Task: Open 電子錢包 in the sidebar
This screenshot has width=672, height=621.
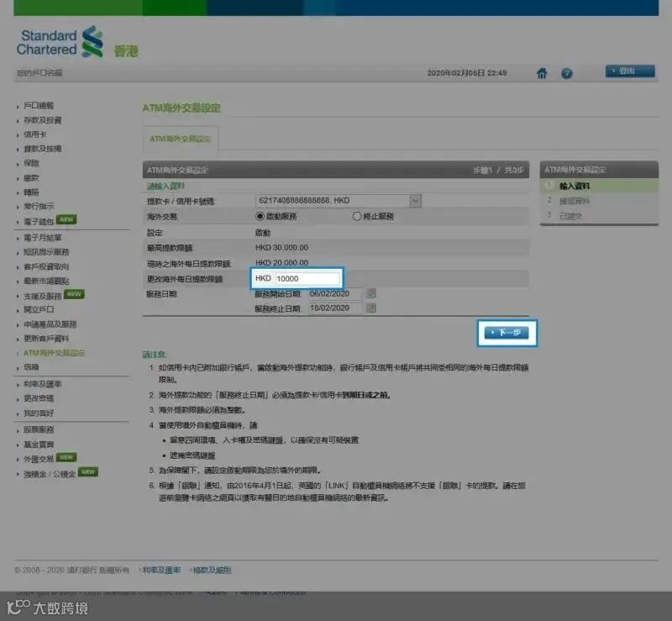Action: (x=39, y=222)
